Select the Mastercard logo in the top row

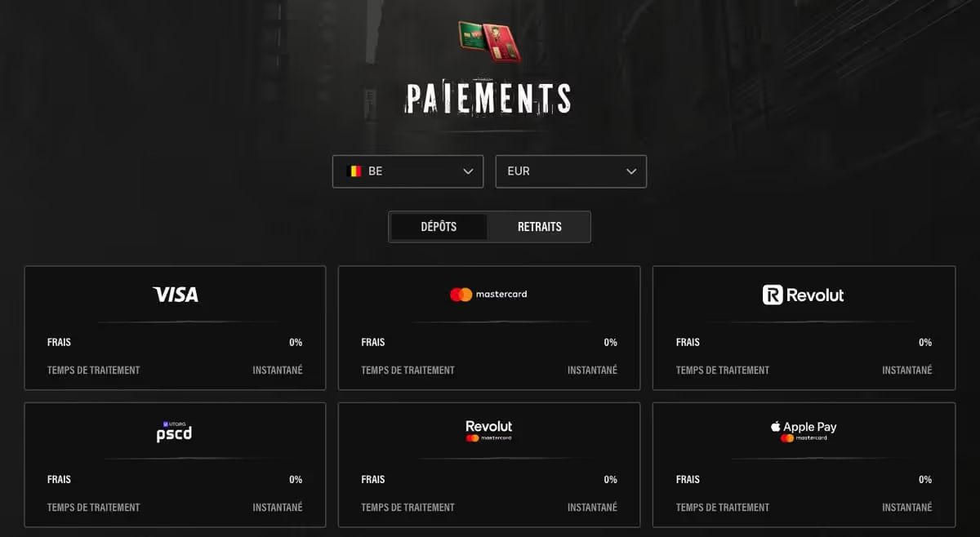488,295
